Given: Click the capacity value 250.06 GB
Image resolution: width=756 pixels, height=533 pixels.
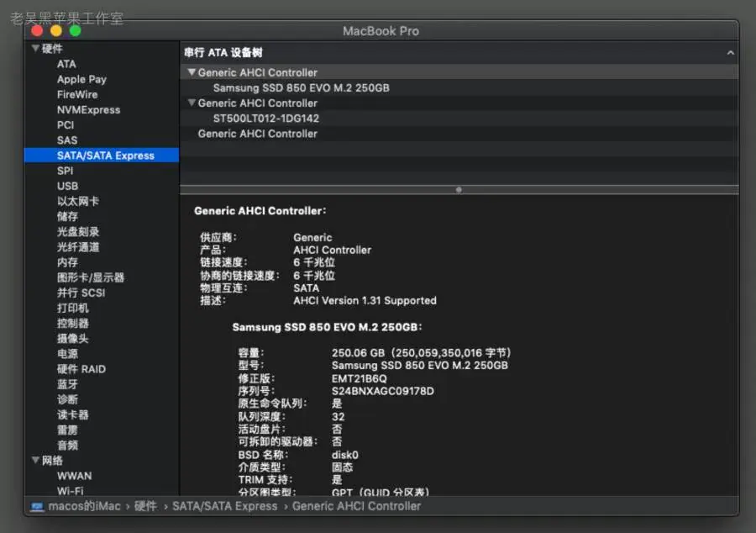Looking at the screenshot, I should pos(358,353).
